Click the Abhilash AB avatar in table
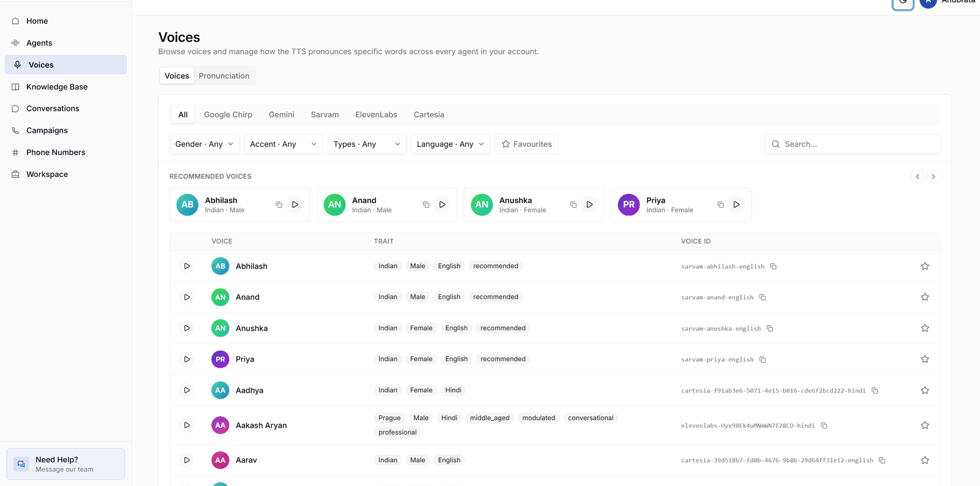The width and height of the screenshot is (980, 486). [221, 266]
